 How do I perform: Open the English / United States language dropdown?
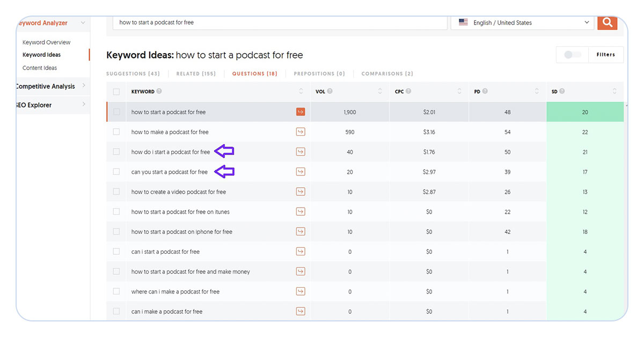click(x=523, y=23)
